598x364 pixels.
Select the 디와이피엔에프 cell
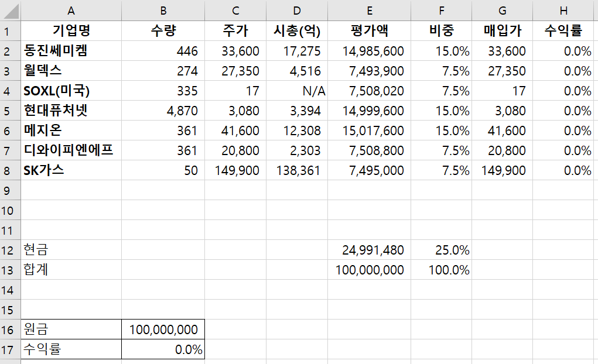pos(71,150)
